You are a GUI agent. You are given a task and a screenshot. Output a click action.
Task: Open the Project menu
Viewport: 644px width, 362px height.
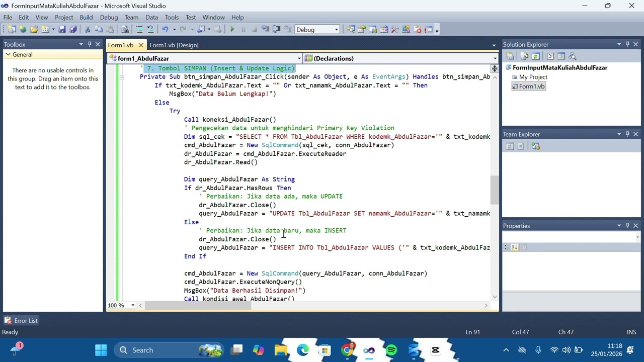[64, 17]
